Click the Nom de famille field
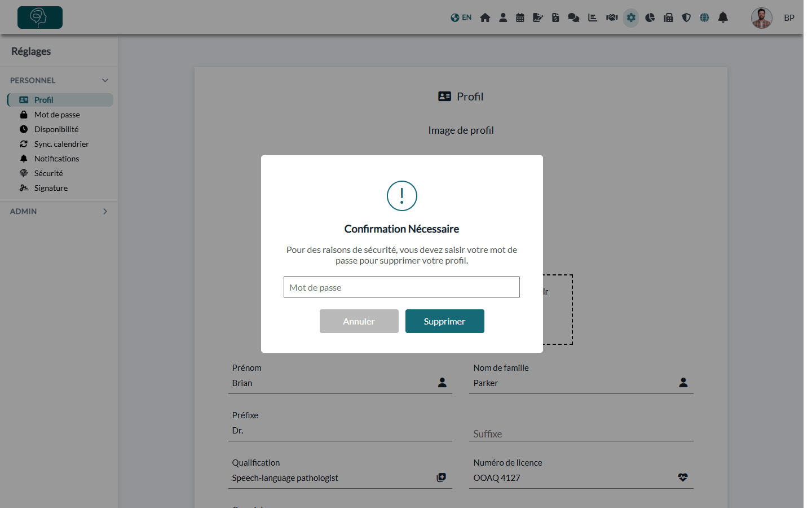Viewport: 812px width, 508px height. [581, 383]
